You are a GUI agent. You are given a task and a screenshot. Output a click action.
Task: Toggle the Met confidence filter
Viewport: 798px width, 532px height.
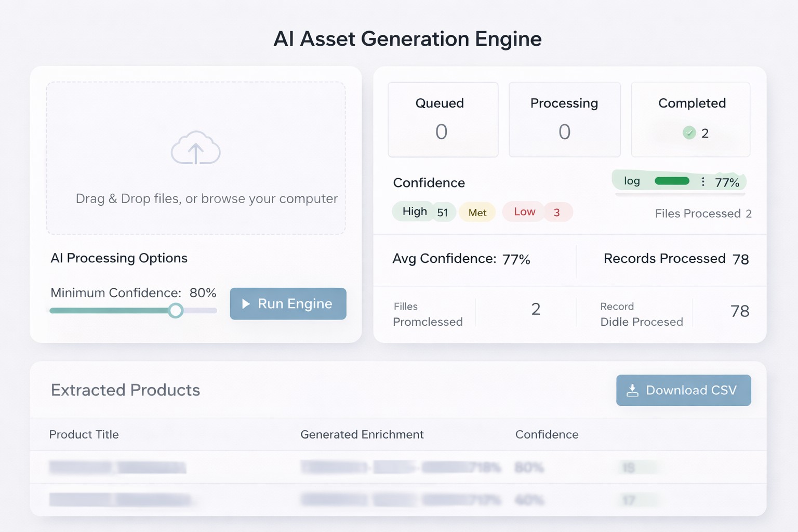tap(477, 212)
